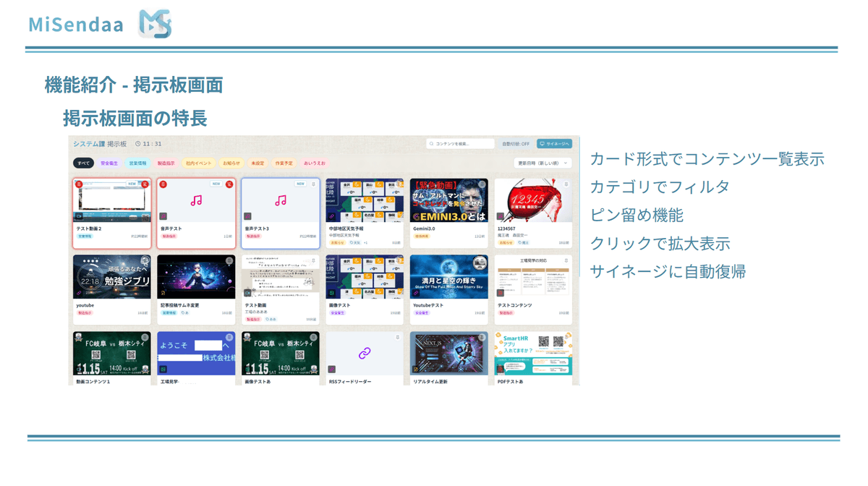
Task: Click the red top-right icon on 音声テスト card
Action: tap(229, 184)
